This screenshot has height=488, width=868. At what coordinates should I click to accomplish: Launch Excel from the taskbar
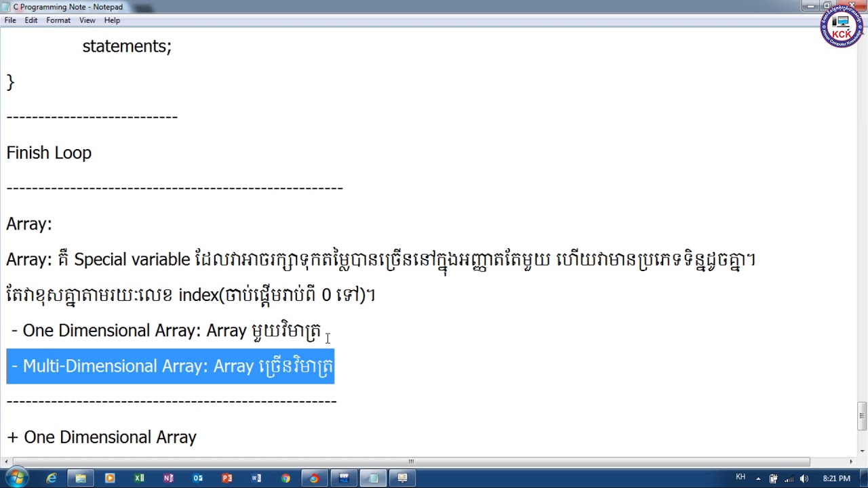[x=139, y=479]
